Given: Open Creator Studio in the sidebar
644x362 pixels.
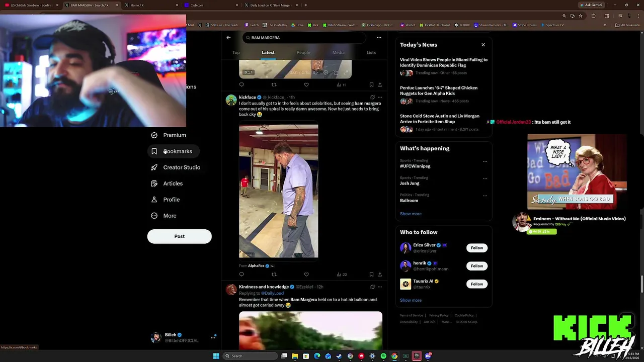Looking at the screenshot, I should [x=176, y=167].
